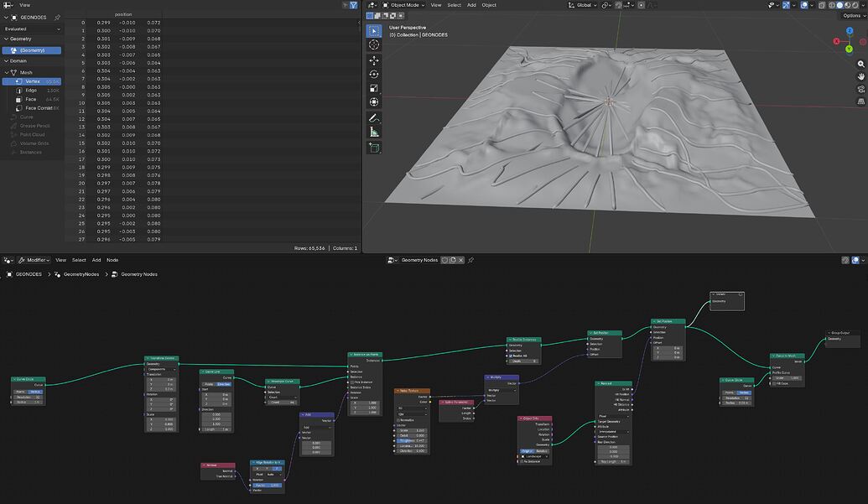The height and width of the screenshot is (504, 868).
Task: Toggle spreadsheet row filter funnel icon
Action: point(353,5)
